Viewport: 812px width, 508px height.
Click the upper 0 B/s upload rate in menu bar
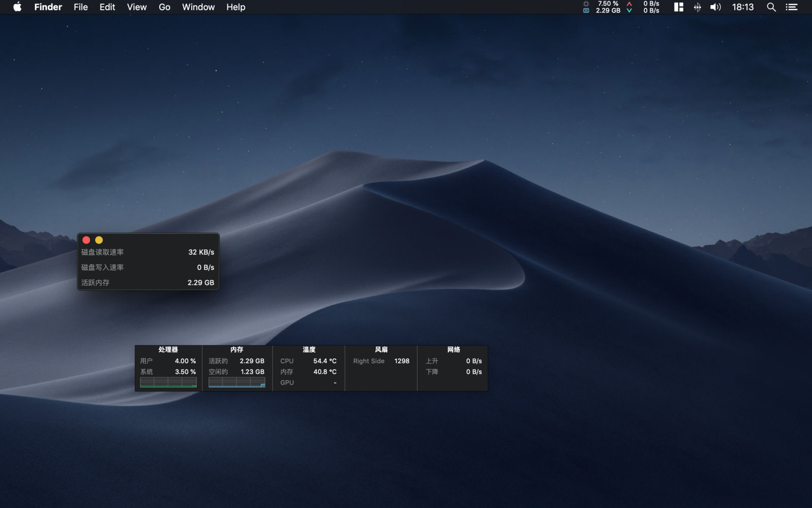(x=651, y=4)
